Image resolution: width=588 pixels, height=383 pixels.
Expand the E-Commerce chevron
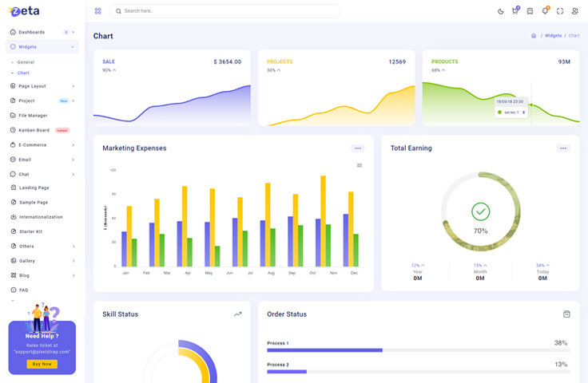73,145
